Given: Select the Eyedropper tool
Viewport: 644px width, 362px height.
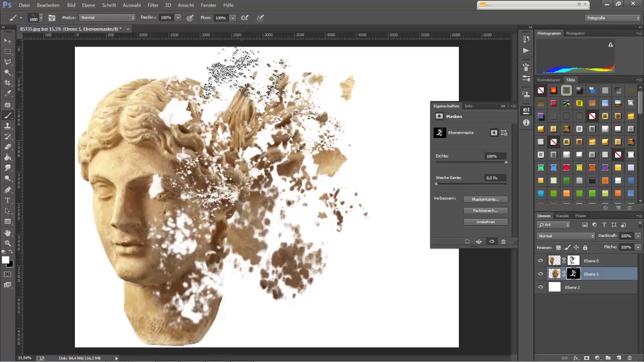Looking at the screenshot, I should click(x=8, y=94).
